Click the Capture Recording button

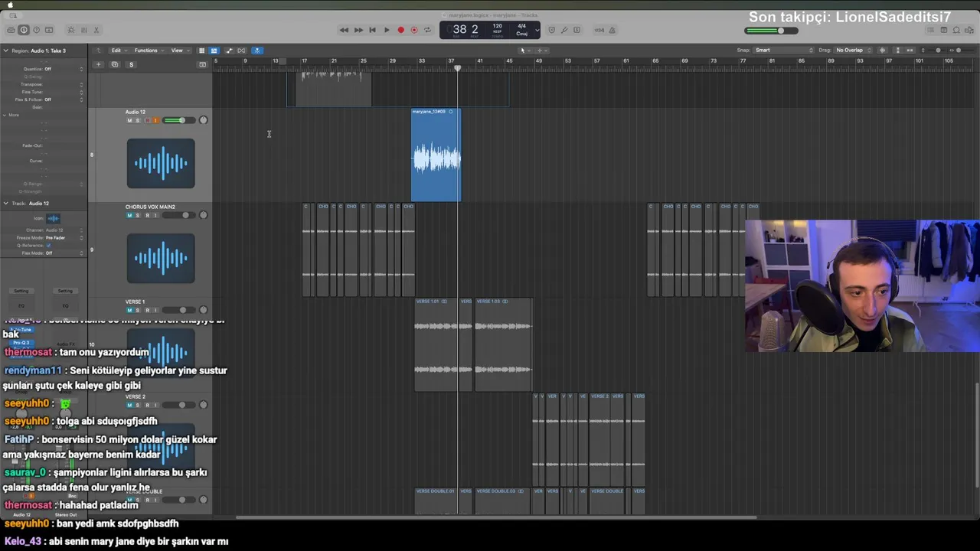pos(414,30)
